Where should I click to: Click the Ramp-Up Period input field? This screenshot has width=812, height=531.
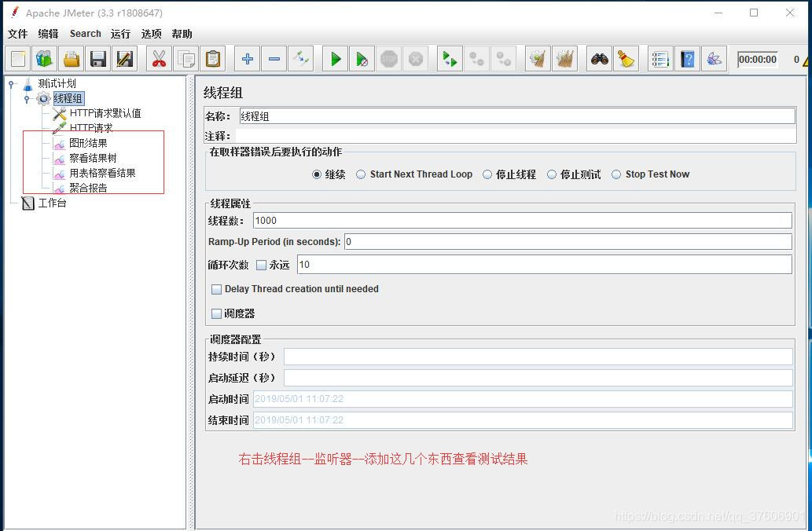pyautogui.click(x=568, y=242)
